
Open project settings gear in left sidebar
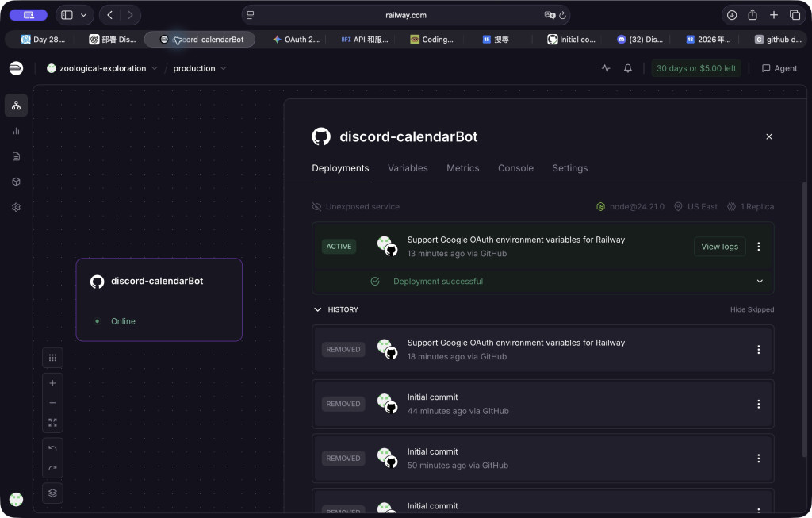click(x=16, y=207)
